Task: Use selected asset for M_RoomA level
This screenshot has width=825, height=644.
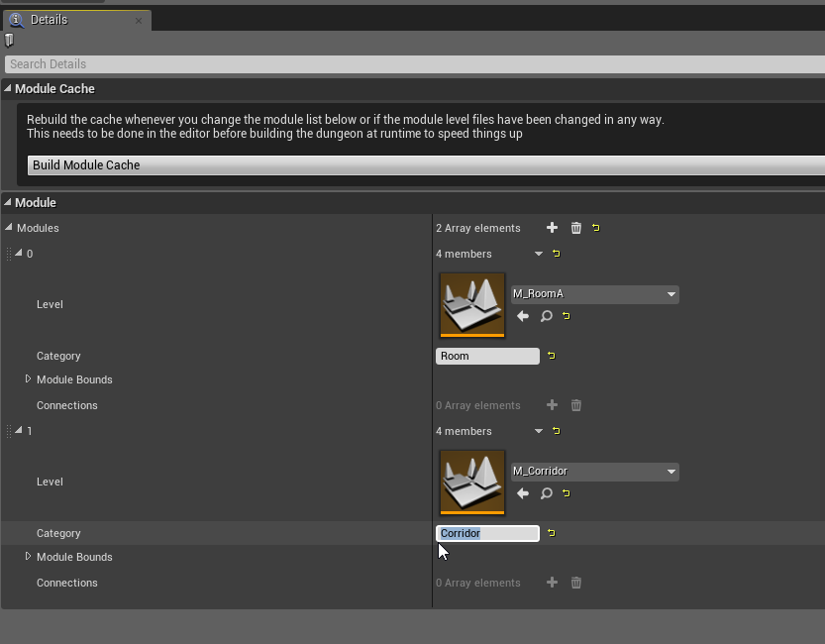Action: point(523,316)
